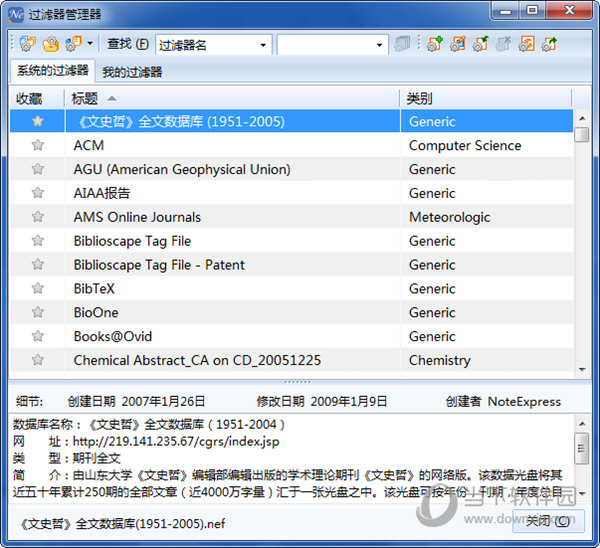
Task: Toggle favorite star for AIAA报告
Action: pyautogui.click(x=38, y=193)
